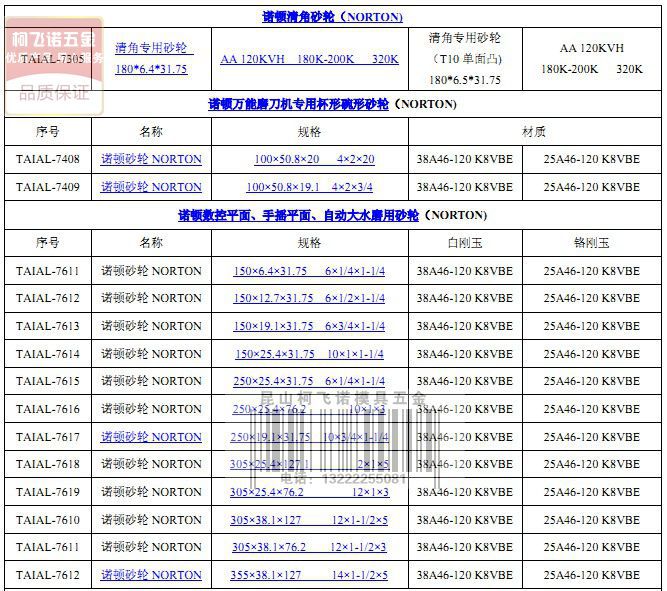
Task: Click the 150×6.4×31.75 6×1/4×1-1/4 spec link
Action: (x=309, y=271)
